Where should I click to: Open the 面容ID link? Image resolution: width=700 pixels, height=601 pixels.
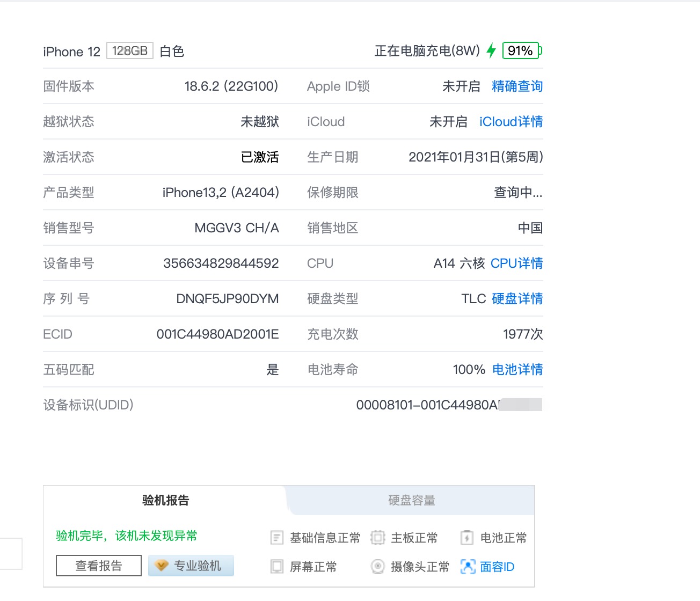tap(497, 567)
